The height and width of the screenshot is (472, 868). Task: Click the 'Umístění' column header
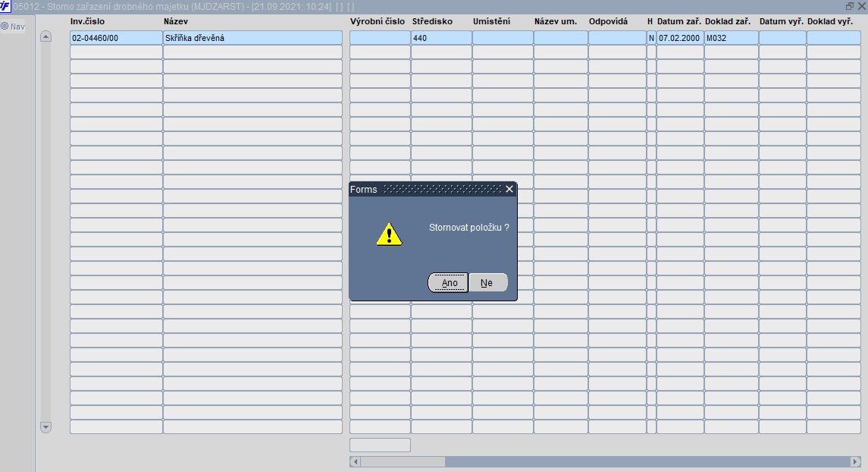pos(491,21)
